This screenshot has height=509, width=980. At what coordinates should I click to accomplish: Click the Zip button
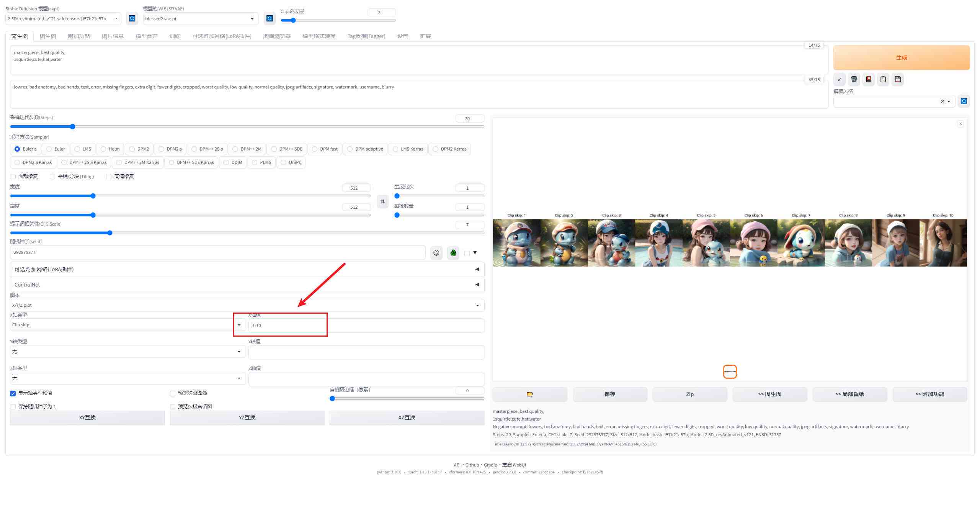tap(690, 394)
